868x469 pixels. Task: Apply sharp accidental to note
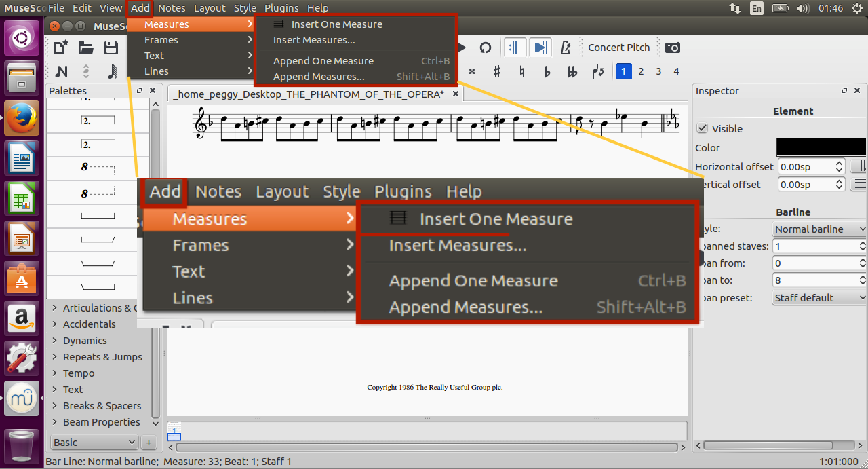497,71
